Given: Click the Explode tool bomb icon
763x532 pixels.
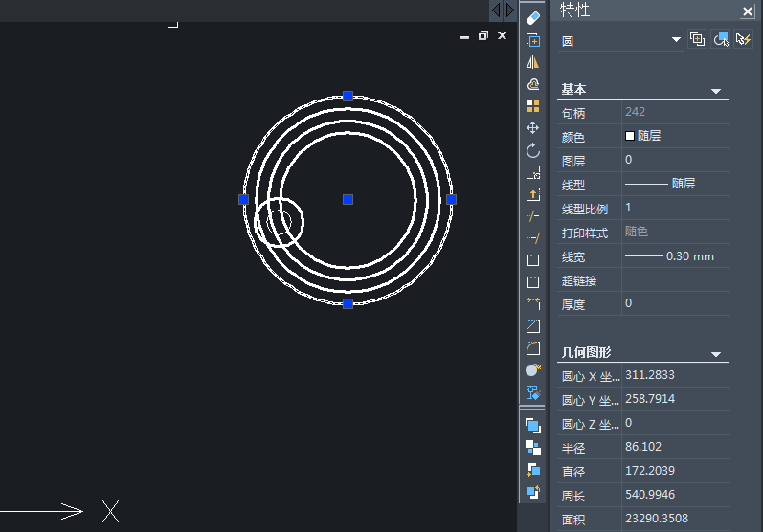Looking at the screenshot, I should click(x=533, y=369).
